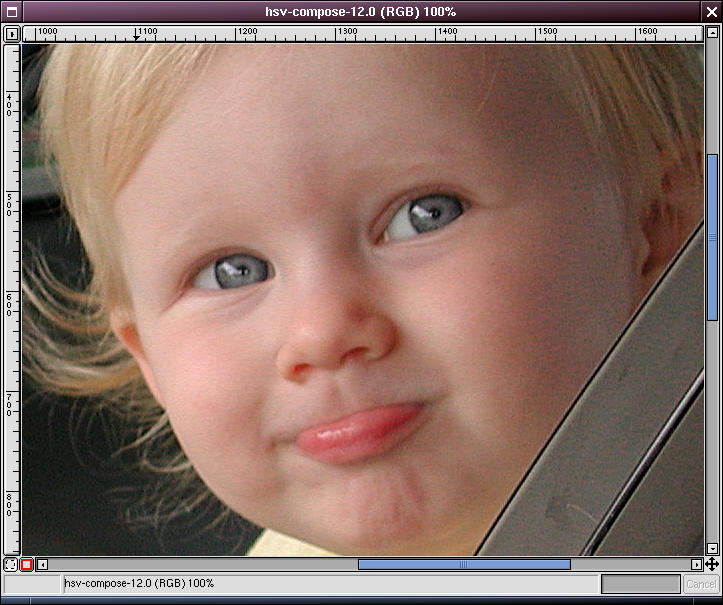The width and height of the screenshot is (723, 605).
Task: Click the vertical scrollbar up arrow
Action: 712,33
